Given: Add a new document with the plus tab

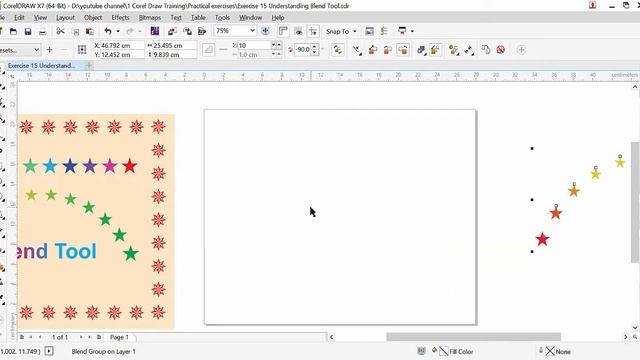Looking at the screenshot, I should [x=89, y=65].
